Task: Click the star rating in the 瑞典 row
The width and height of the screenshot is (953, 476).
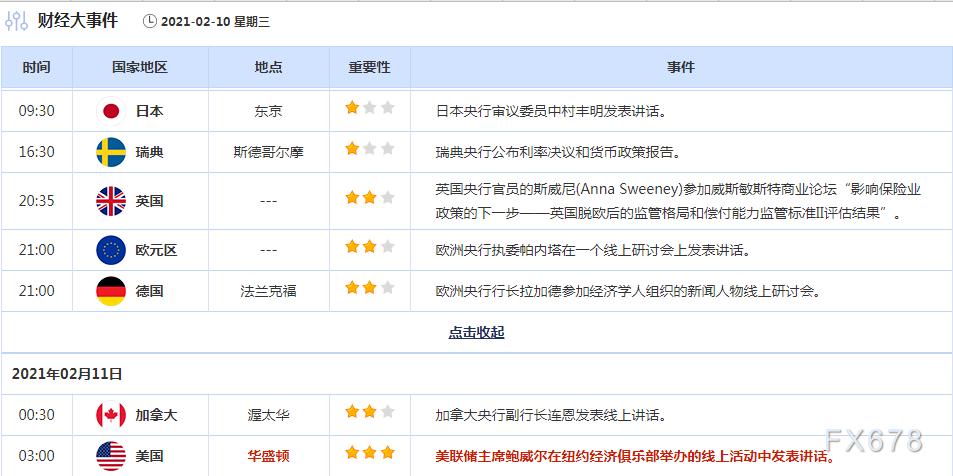Action: pyautogui.click(x=370, y=148)
